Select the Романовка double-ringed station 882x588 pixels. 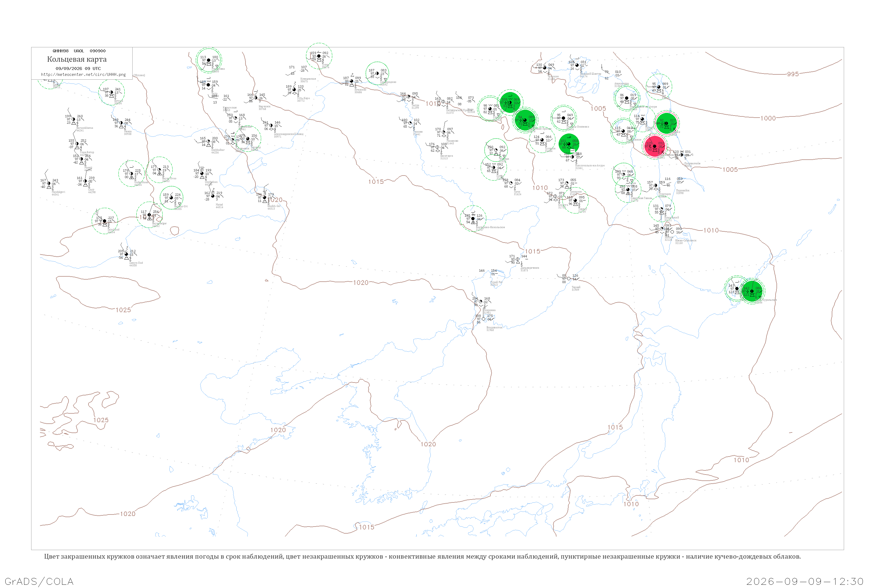click(209, 60)
